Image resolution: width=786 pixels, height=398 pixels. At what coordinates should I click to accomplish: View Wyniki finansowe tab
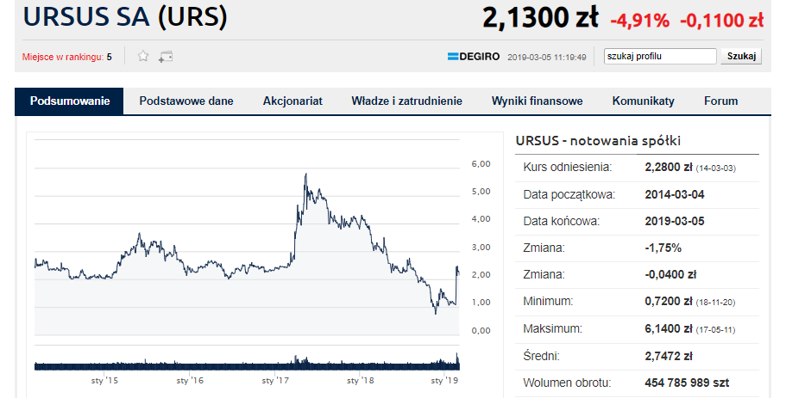[537, 101]
